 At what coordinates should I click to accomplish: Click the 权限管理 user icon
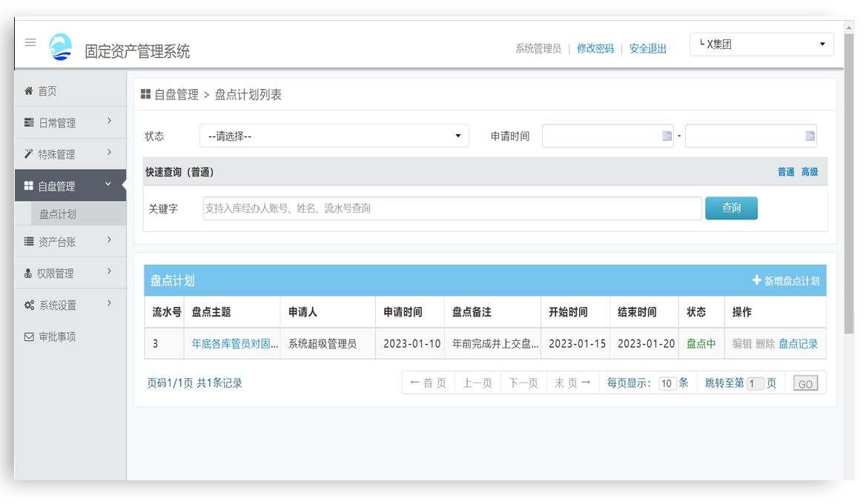point(27,272)
